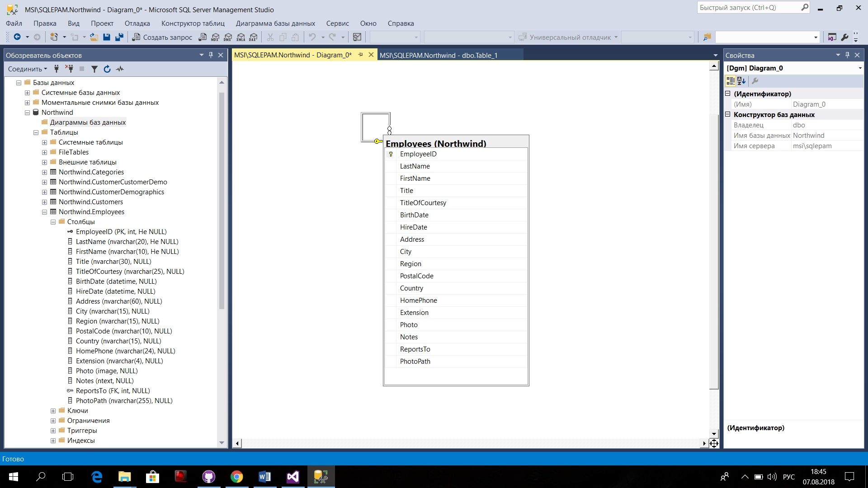Click the Find in Files icon
The width and height of the screenshot is (868, 488).
(x=707, y=37)
